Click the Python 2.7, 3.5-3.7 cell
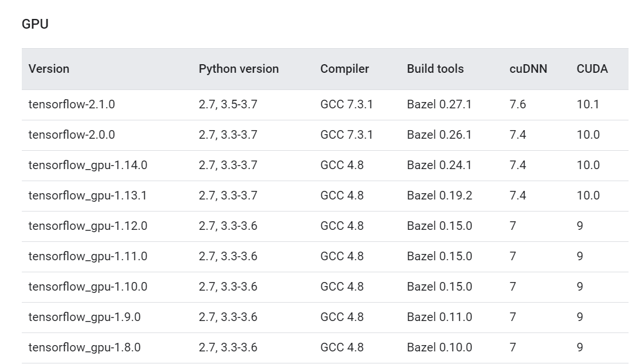The height and width of the screenshot is (364, 640). [228, 105]
